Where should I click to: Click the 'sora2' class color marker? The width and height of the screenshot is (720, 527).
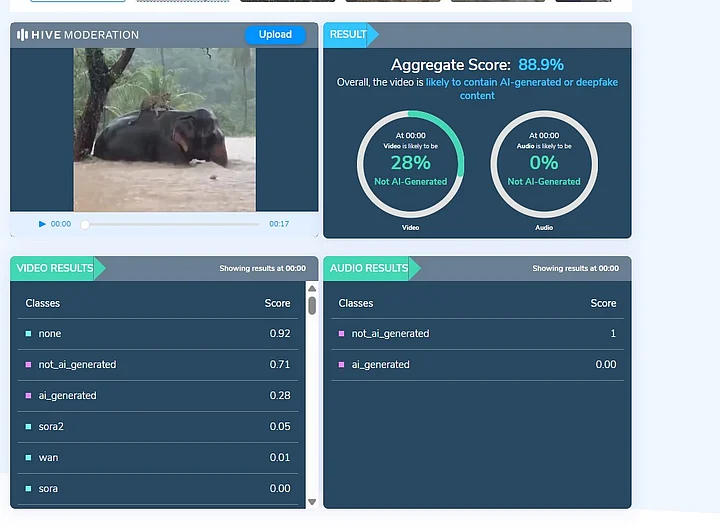28,427
